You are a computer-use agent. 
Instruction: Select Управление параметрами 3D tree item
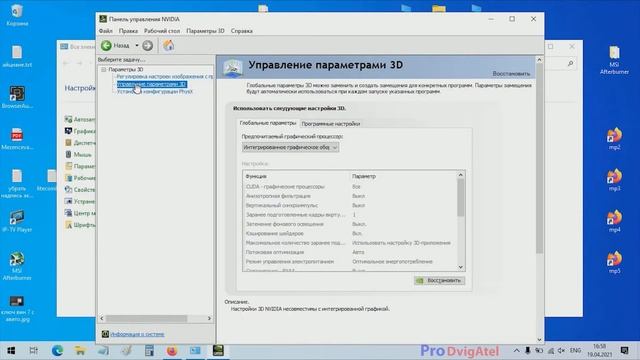coord(152,84)
